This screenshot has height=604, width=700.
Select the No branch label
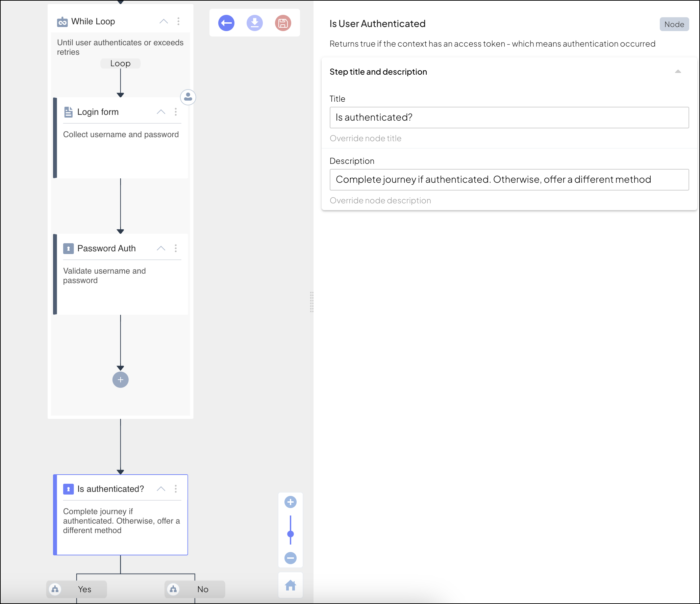click(203, 589)
